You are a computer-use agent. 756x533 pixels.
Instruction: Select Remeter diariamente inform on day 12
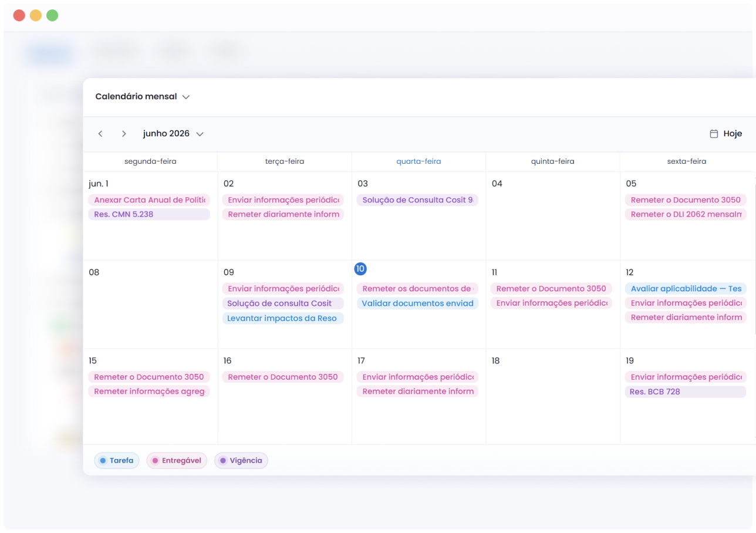click(x=686, y=318)
